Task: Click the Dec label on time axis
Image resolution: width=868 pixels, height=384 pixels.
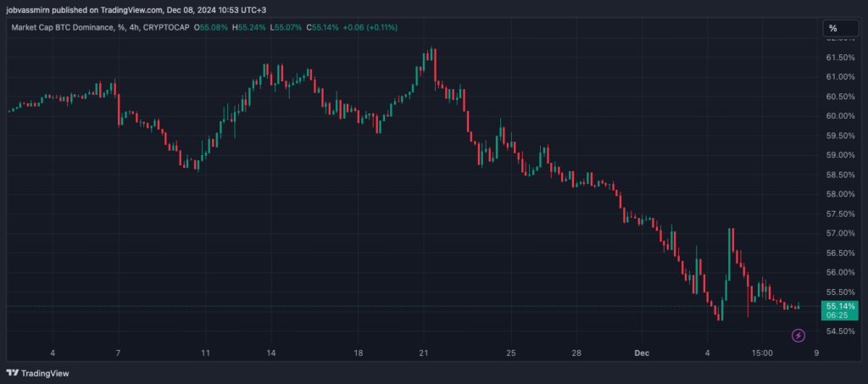Action: click(642, 353)
